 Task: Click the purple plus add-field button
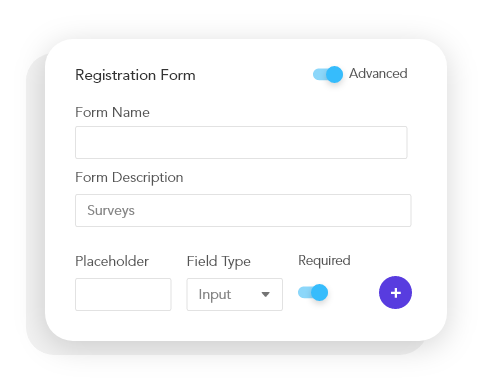click(395, 293)
